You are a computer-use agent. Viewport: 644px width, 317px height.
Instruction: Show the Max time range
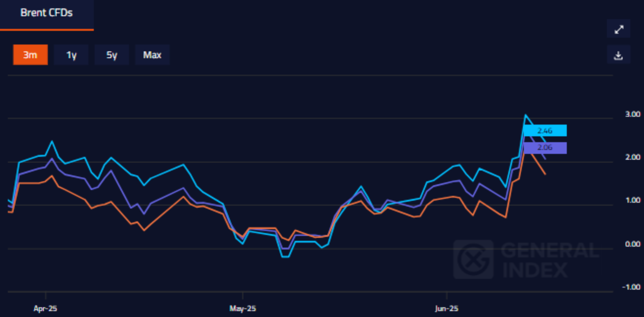(152, 55)
